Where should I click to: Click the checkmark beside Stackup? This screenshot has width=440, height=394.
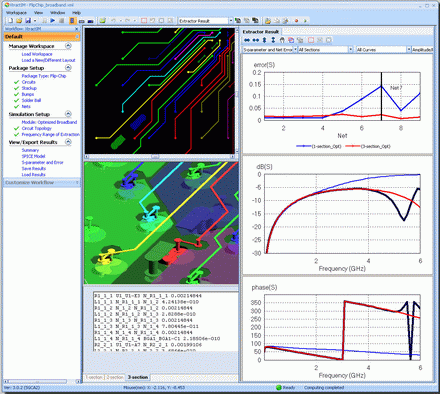16,88
